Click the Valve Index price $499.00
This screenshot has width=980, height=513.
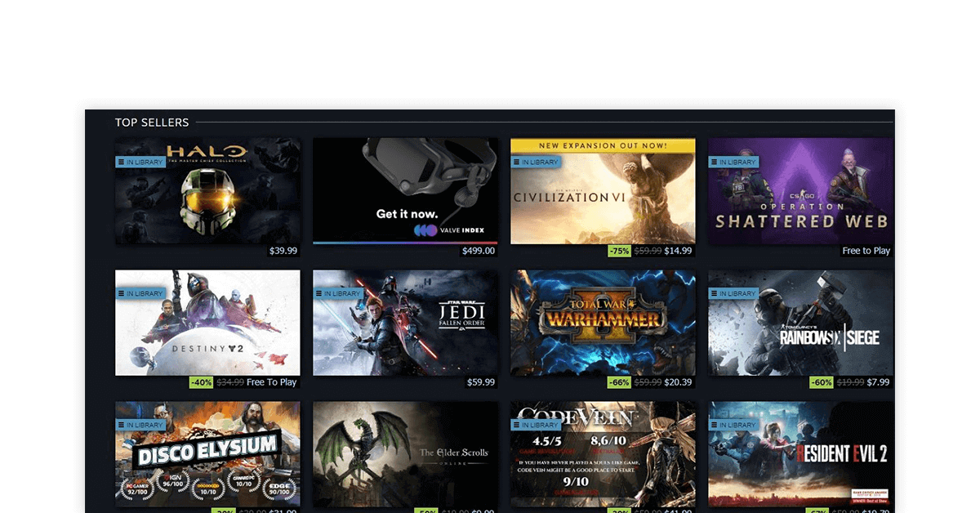click(x=479, y=251)
